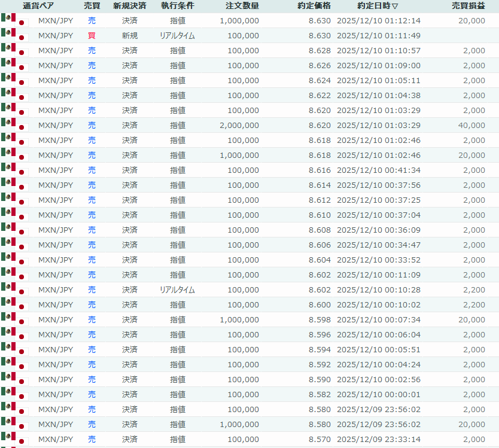Image resolution: width=499 pixels, height=448 pixels.
Task: Click the flag icon in the 00:07:34 row
Action: 14,319
